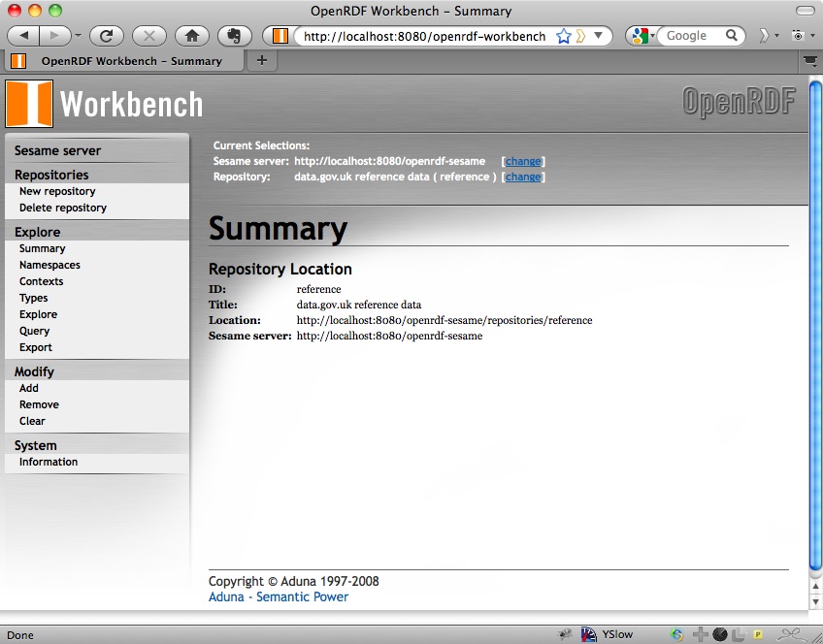Click the 'Done' status bar text
823x644 pixels.
pyautogui.click(x=20, y=635)
